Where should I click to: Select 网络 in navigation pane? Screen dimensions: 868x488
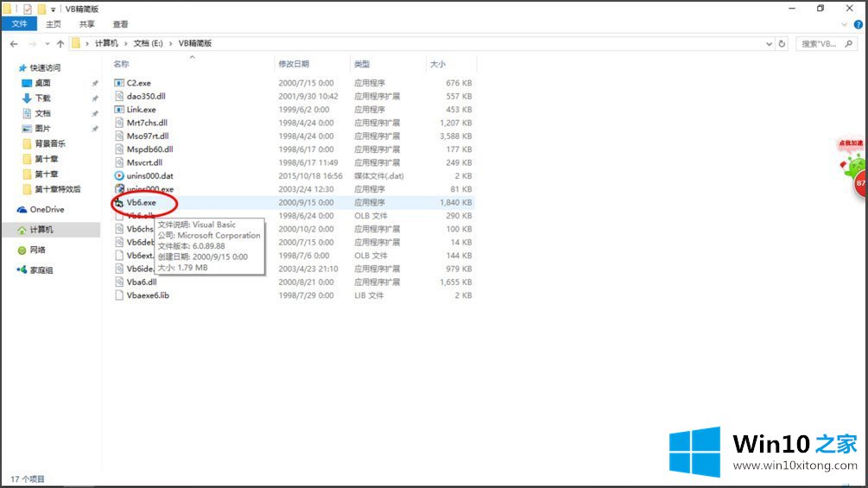pyautogui.click(x=37, y=250)
